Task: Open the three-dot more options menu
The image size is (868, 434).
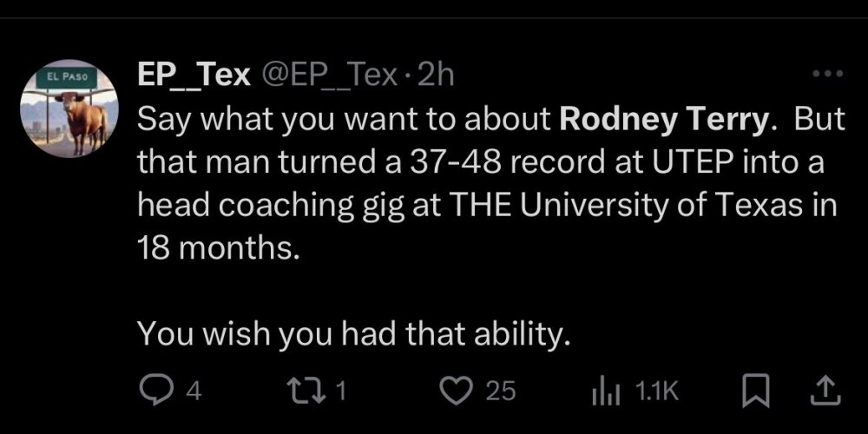Action: coord(827,75)
